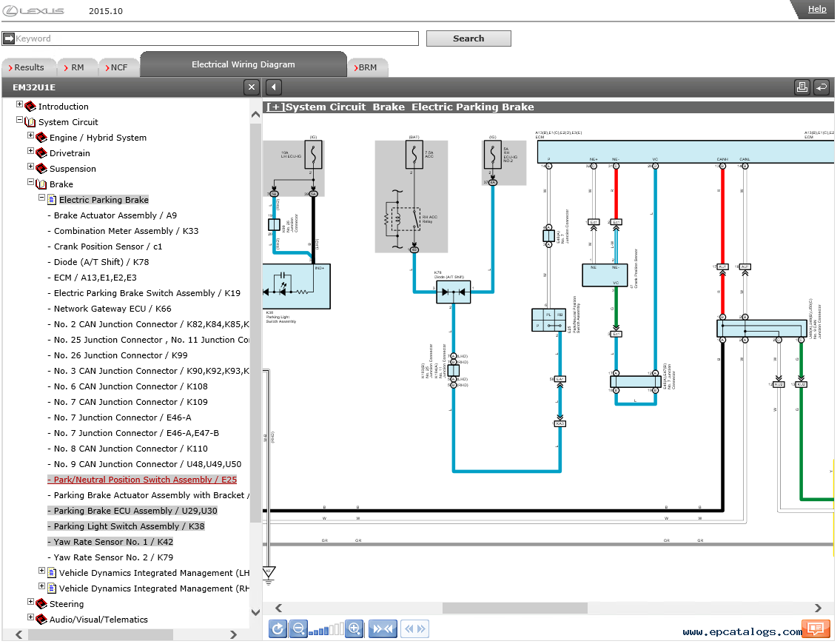The height and width of the screenshot is (644, 840).
Task: Open the orange feedback chat icon
Action: [x=816, y=628]
